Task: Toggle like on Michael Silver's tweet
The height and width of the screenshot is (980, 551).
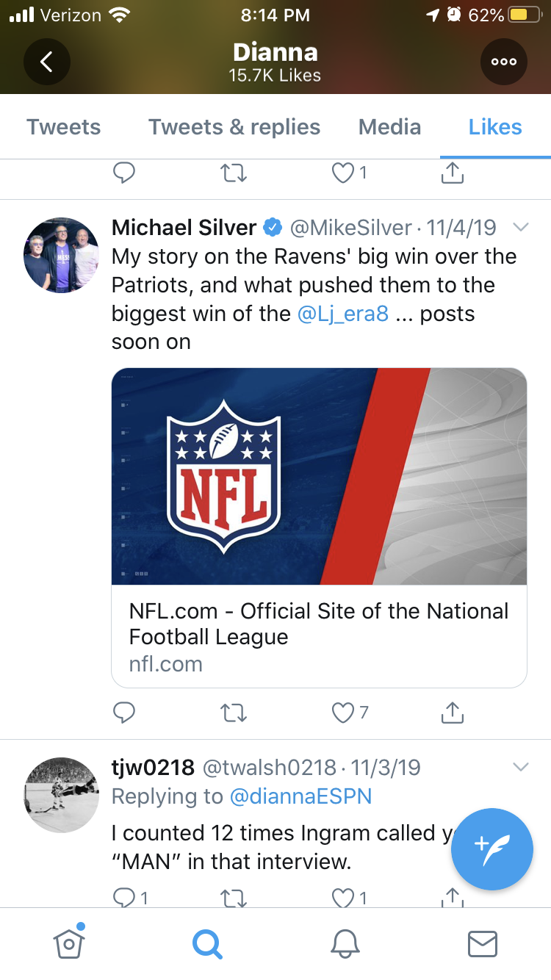Action: 343,712
